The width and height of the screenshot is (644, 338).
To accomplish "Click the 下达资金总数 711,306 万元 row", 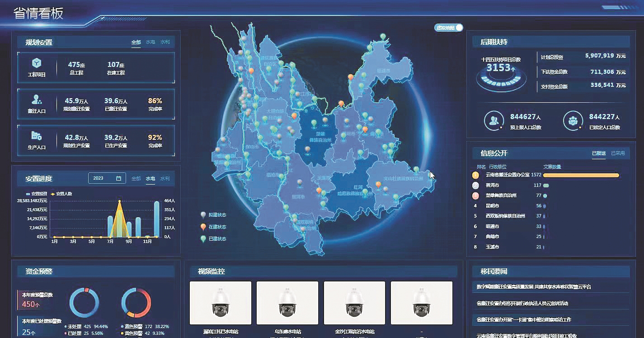I will click(x=583, y=71).
